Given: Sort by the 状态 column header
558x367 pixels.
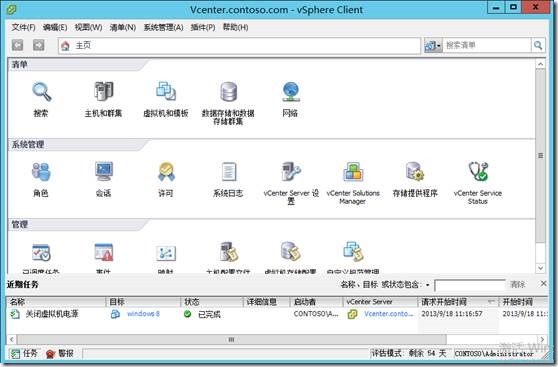Looking at the screenshot, I should point(212,302).
